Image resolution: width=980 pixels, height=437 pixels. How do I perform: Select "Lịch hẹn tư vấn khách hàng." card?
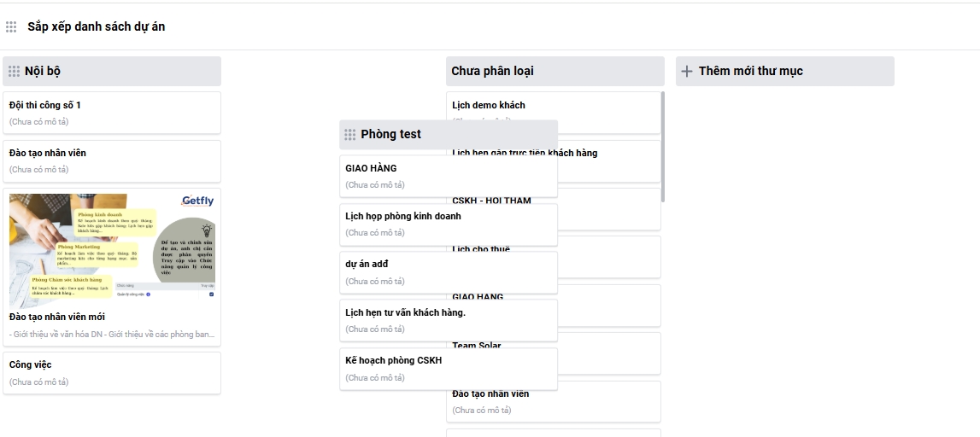(x=448, y=320)
